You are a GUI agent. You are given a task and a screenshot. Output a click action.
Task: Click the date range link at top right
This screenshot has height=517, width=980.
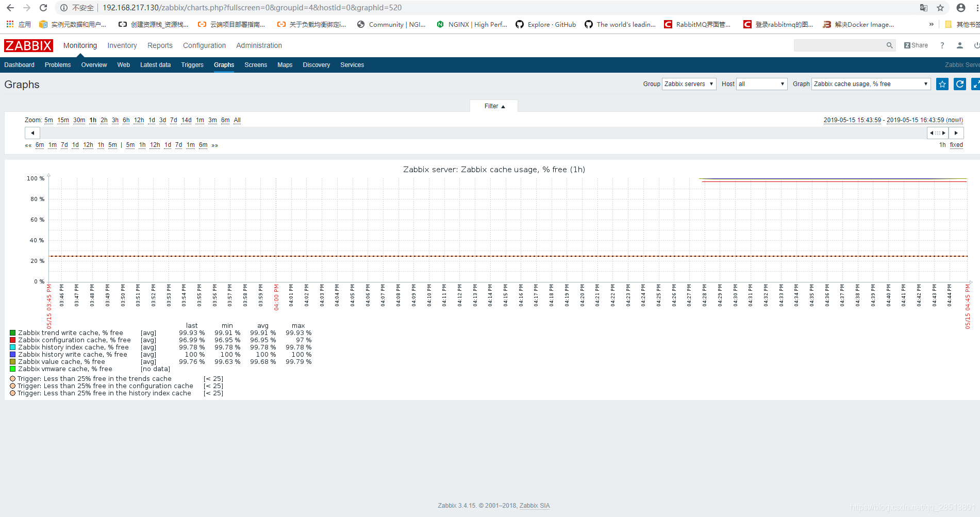pyautogui.click(x=893, y=120)
